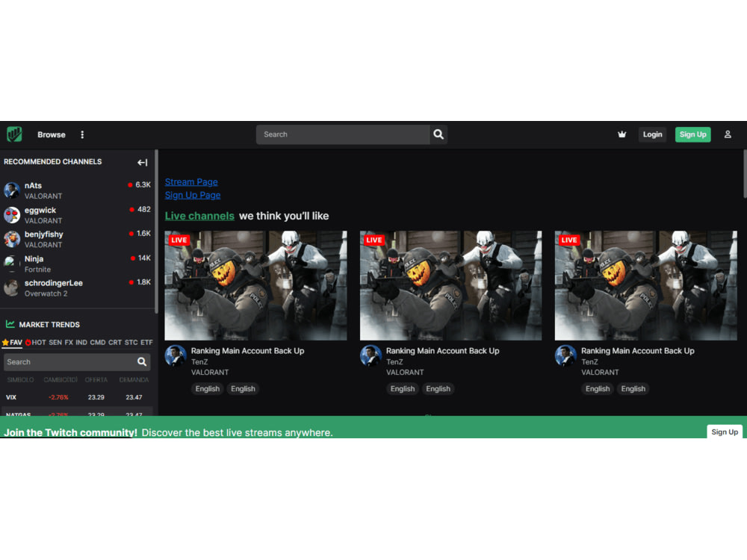Viewport: 747px width, 560px height.
Task: Click the first stream's title Ranking Main Account Back Up
Action: click(x=248, y=351)
